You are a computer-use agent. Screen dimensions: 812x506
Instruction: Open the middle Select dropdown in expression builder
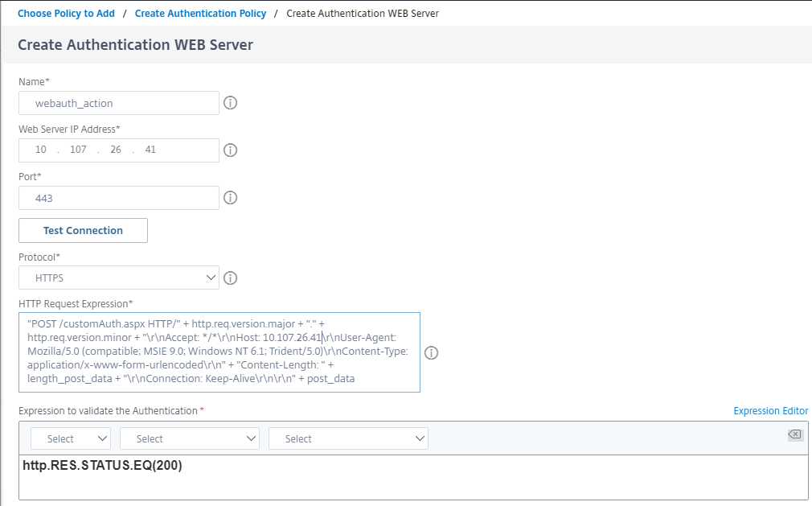pos(190,438)
